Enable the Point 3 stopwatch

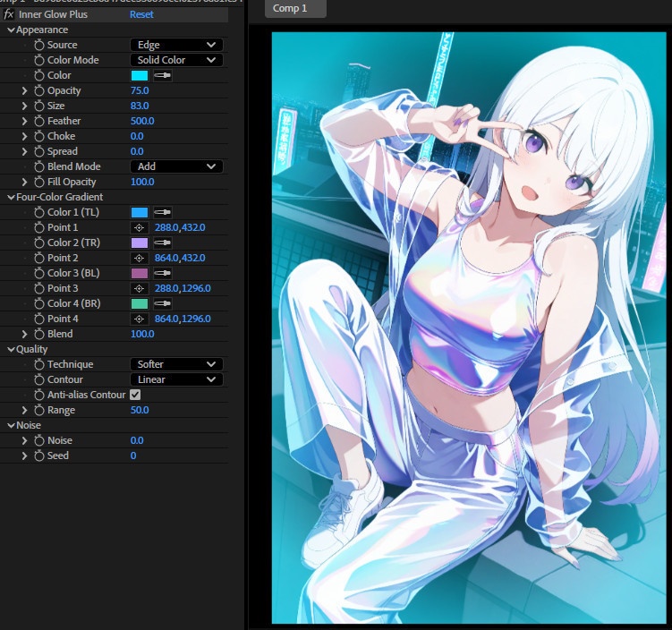tap(39, 288)
